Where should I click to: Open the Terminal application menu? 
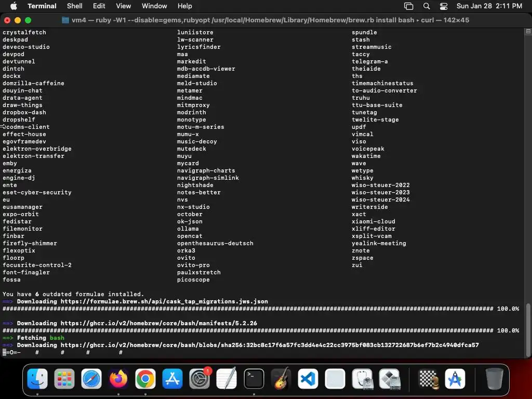pyautogui.click(x=42, y=6)
